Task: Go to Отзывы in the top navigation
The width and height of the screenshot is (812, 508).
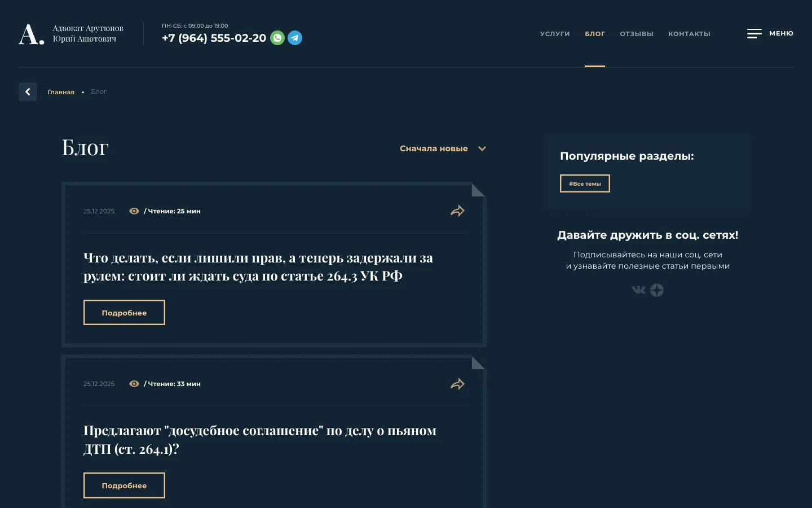Action: point(637,34)
